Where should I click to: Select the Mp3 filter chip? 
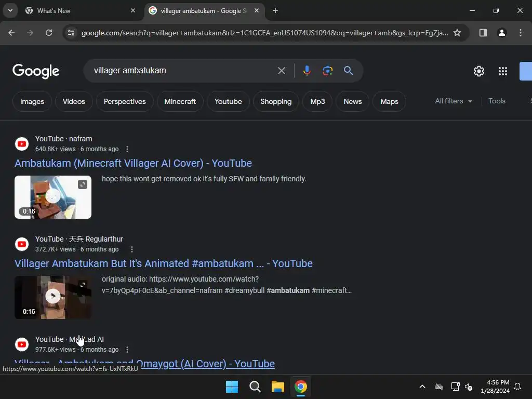(x=317, y=101)
